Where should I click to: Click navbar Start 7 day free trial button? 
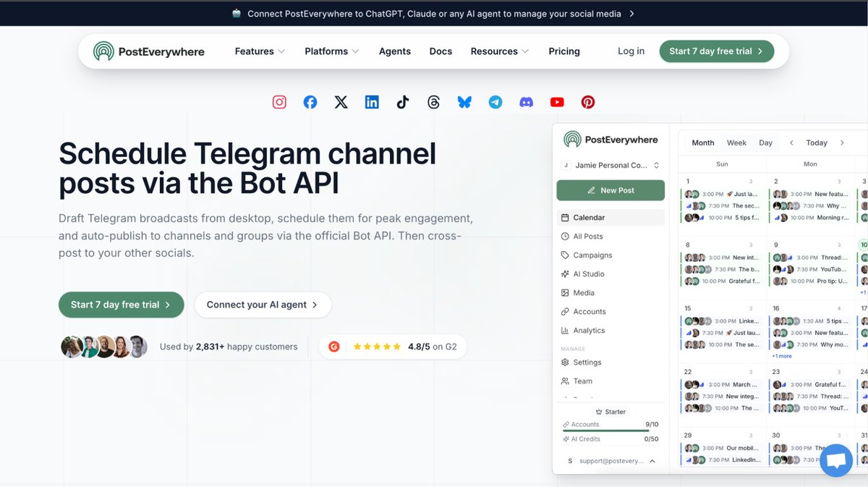717,51
